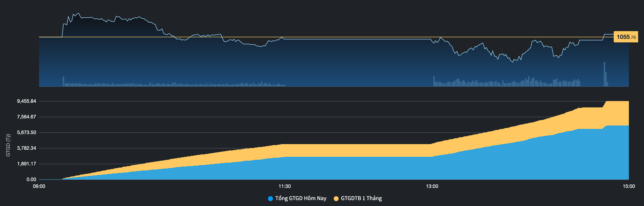
Task: Click the tall volume bar at 13:00 reopening
Action: (x=434, y=81)
